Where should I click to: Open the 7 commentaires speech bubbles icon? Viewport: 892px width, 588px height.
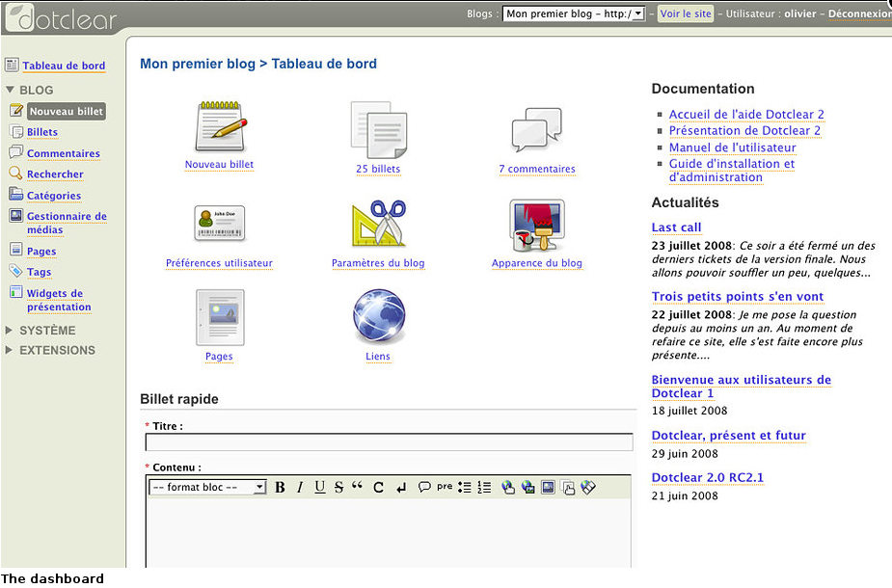click(x=537, y=130)
